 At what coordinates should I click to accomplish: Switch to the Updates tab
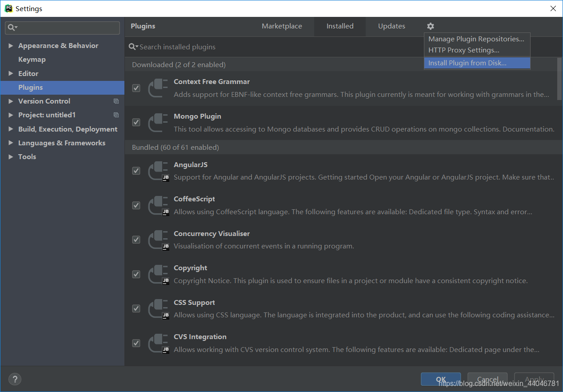[391, 26]
